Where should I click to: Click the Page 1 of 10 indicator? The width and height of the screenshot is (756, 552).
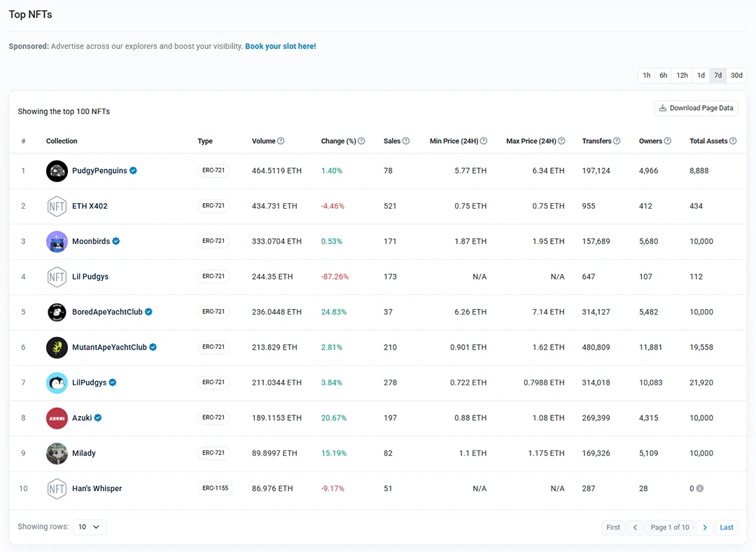point(670,527)
